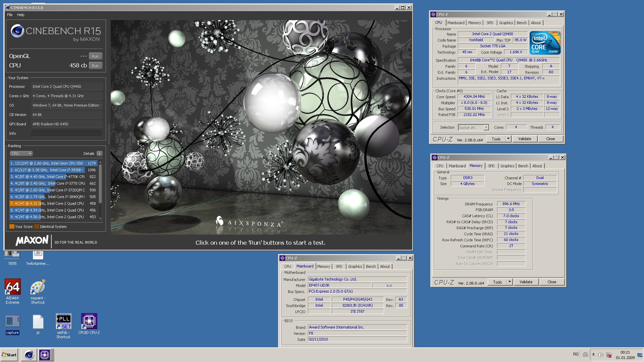Expand Tools arrow in CPU window
The height and width of the screenshot is (362, 644).
(x=508, y=139)
